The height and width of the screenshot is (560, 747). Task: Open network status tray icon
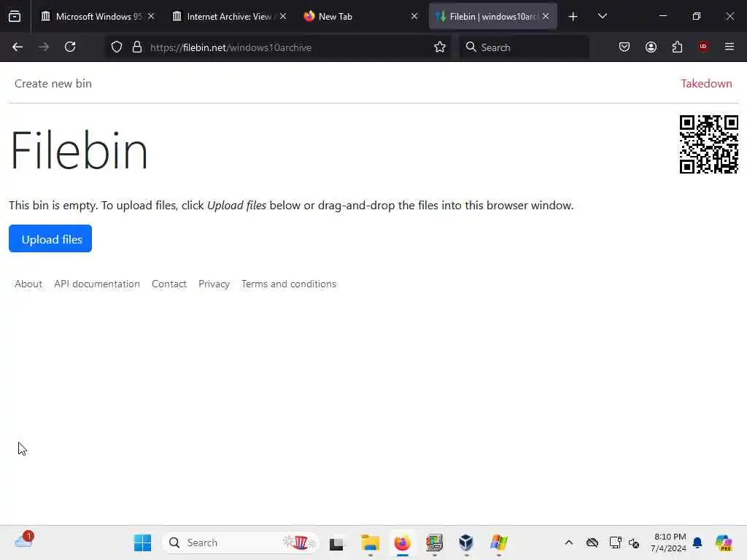point(615,542)
